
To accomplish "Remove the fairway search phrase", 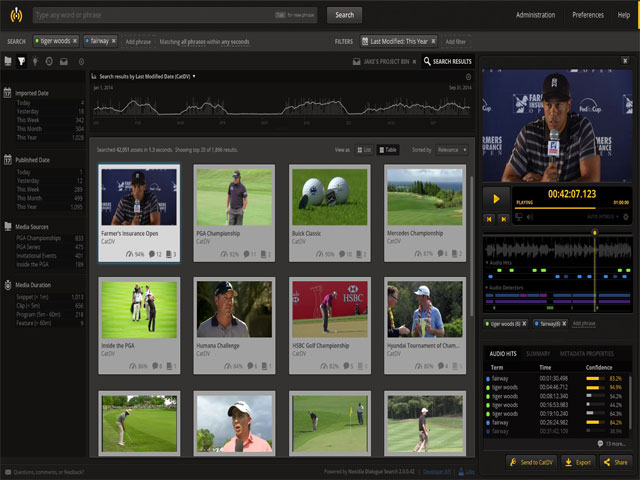I will pyautogui.click(x=113, y=41).
